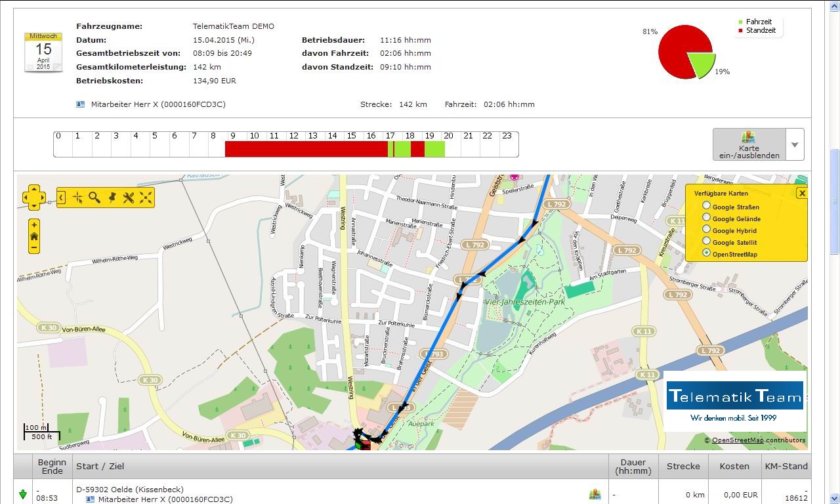Select the crosshair pointer map tool
The width and height of the screenshot is (840, 504).
pyautogui.click(x=78, y=197)
